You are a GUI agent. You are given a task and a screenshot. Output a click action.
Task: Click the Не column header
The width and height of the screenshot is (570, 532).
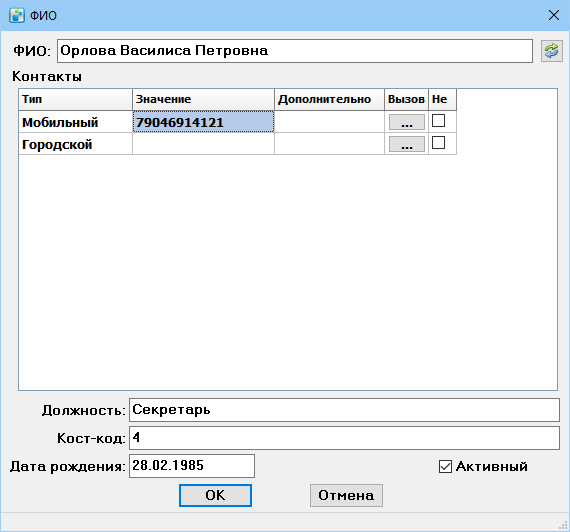442,99
